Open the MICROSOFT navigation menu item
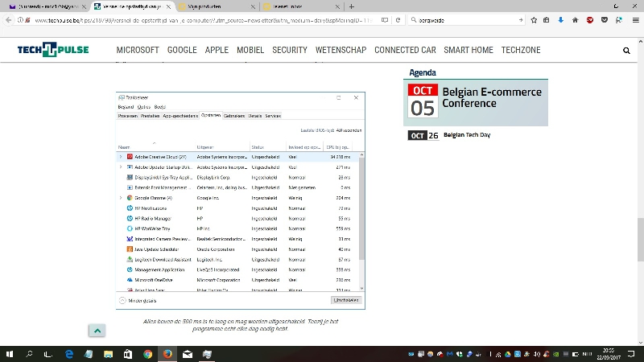Image resolution: width=644 pixels, height=362 pixels. click(x=138, y=50)
